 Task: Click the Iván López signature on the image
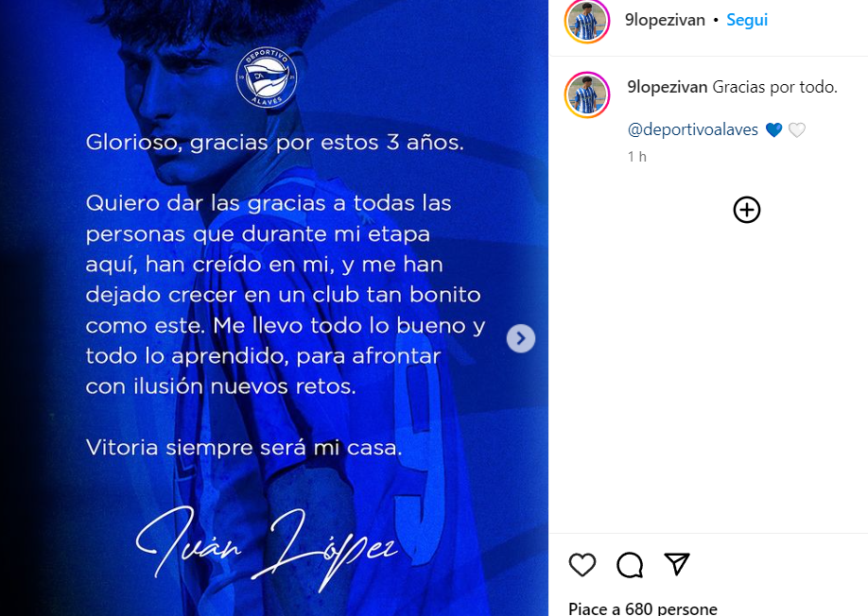point(267,547)
